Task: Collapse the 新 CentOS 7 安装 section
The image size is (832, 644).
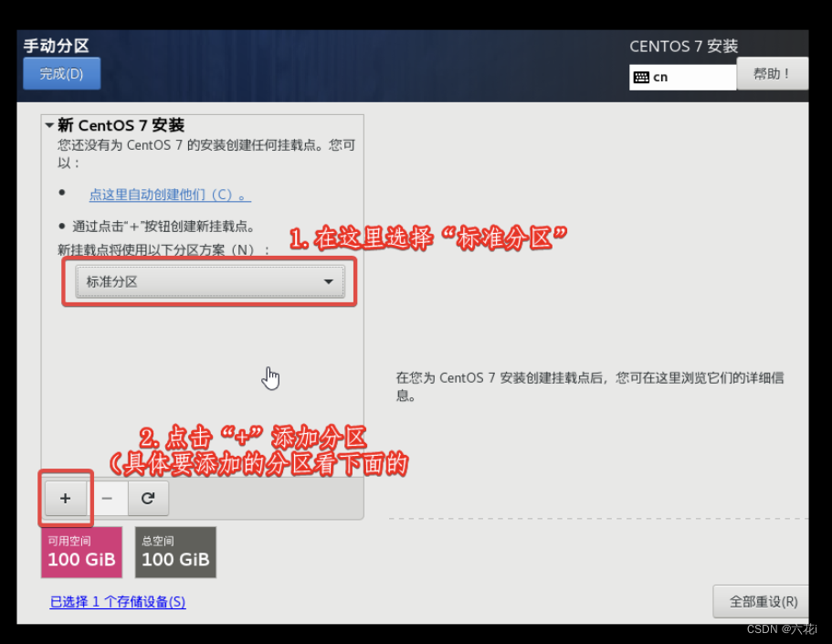Action: [x=49, y=126]
